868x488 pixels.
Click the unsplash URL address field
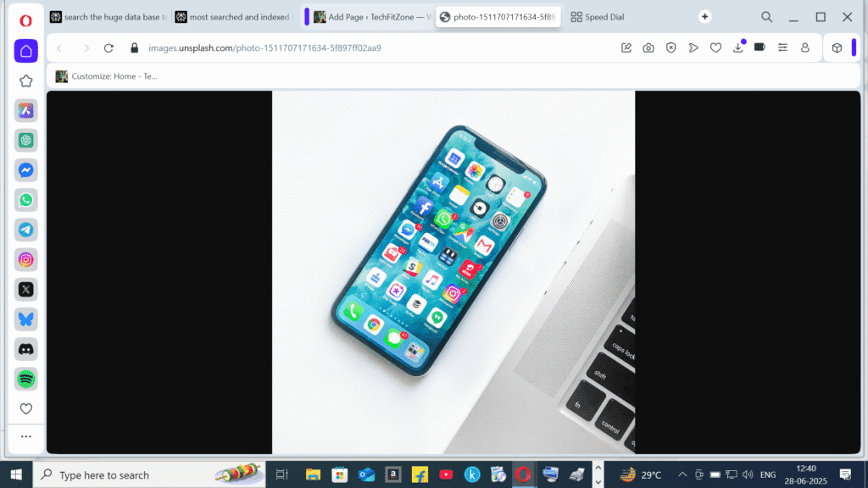[264, 48]
